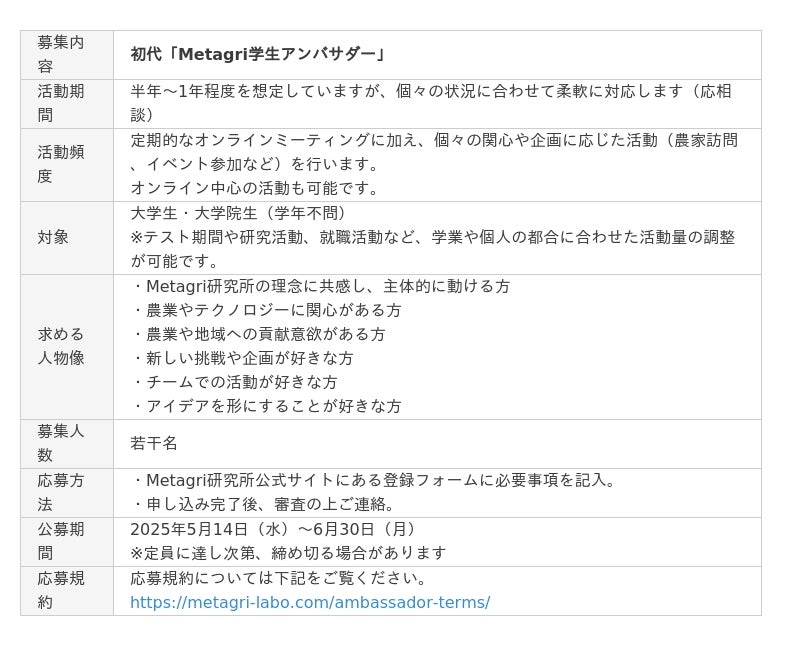This screenshot has height=646, width=800.
Task: Click the 公募期間 header cell
Action: (67, 542)
